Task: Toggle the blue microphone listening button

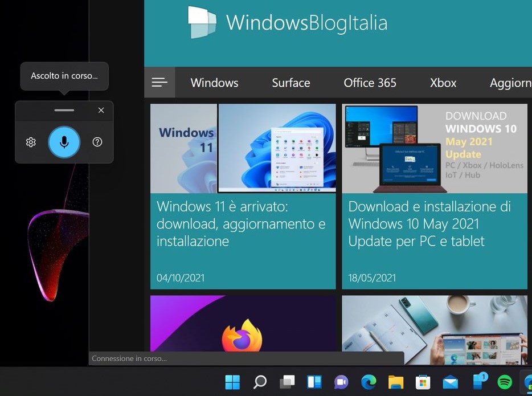Action: 64,142
